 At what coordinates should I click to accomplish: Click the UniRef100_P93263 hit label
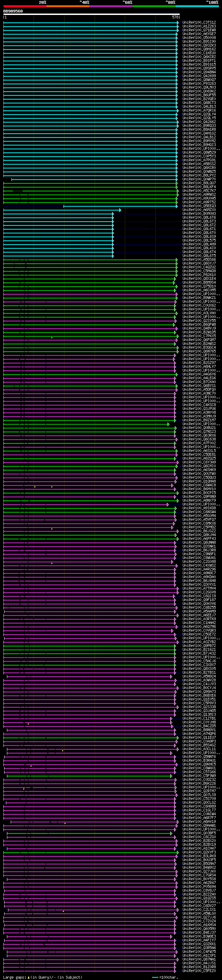[199, 84]
